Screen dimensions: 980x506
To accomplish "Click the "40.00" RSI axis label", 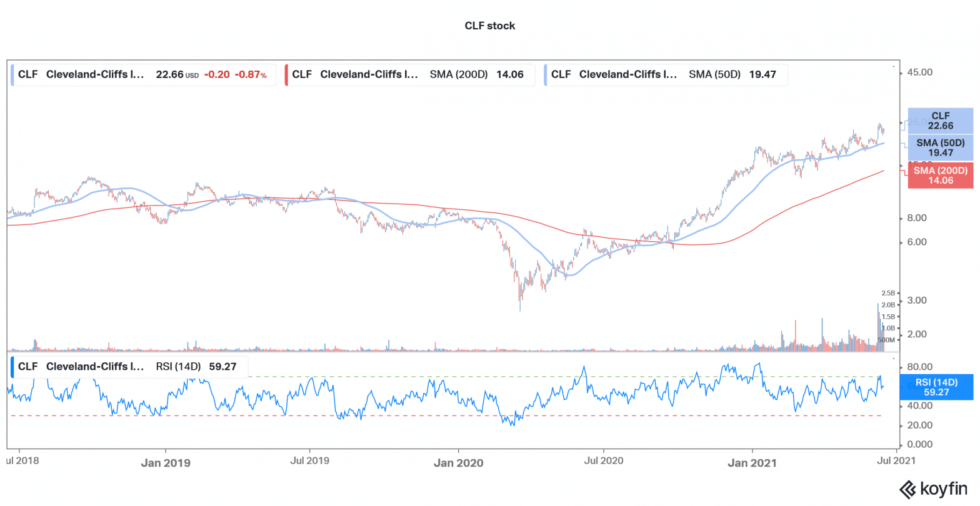I will tap(919, 406).
